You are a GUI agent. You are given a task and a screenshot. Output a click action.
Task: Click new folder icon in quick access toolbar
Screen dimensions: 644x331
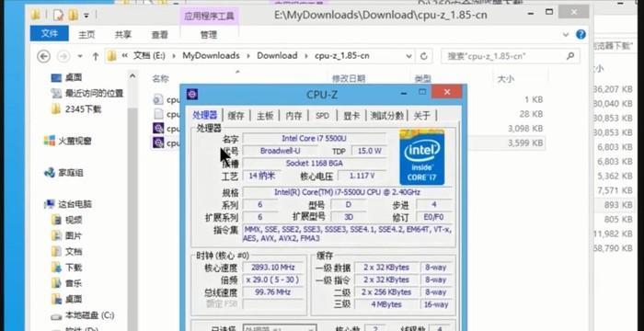click(x=73, y=16)
